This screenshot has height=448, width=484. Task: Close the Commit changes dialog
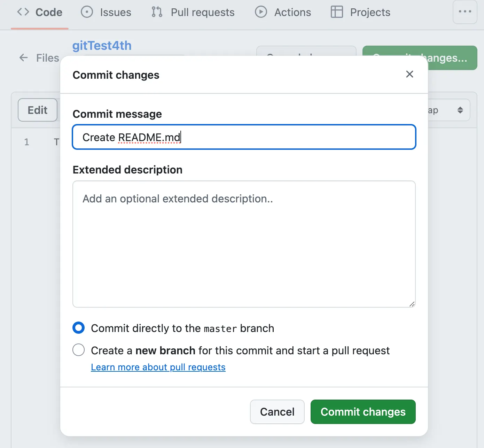pyautogui.click(x=409, y=74)
